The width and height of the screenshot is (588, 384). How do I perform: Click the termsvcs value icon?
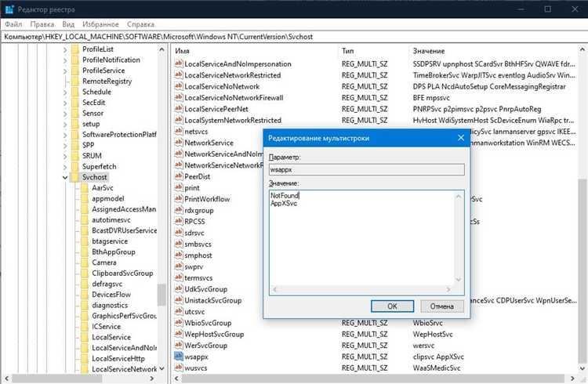pyautogui.click(x=179, y=277)
